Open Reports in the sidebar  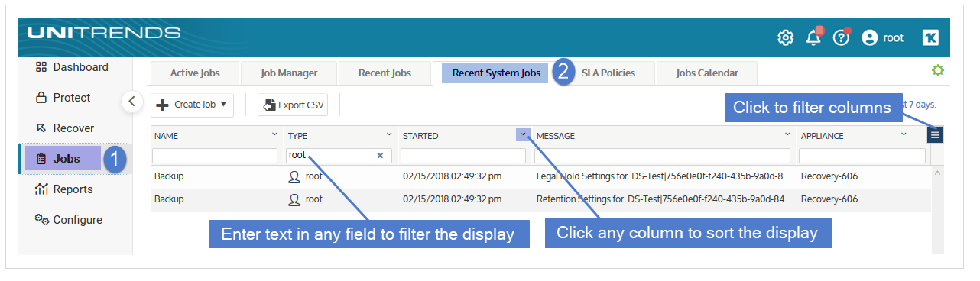[64, 189]
